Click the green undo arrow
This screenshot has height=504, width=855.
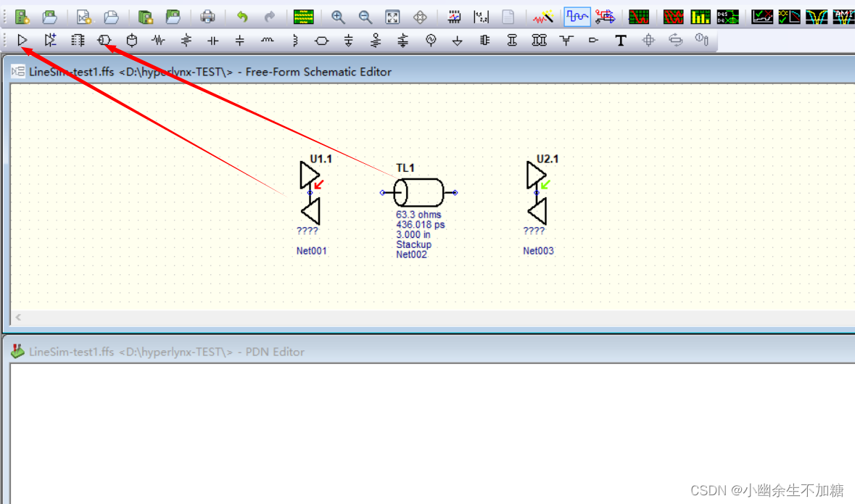point(242,17)
